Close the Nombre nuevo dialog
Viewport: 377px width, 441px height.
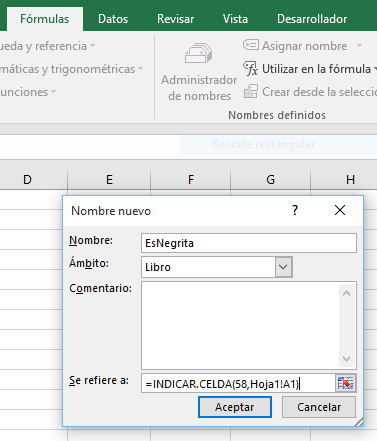click(x=340, y=210)
